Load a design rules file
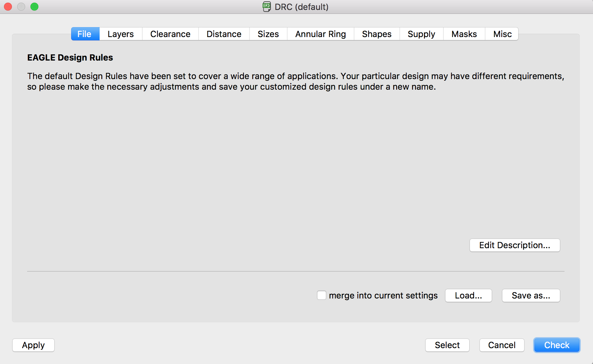 (x=469, y=296)
